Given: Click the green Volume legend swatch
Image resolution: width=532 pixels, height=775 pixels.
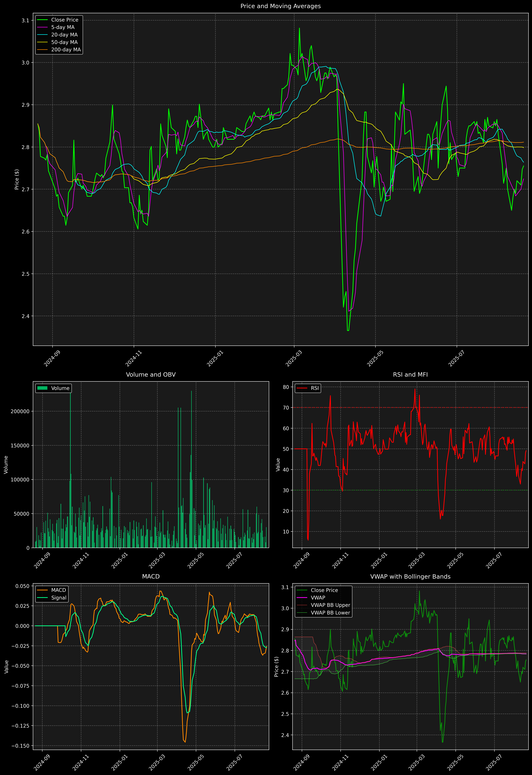Looking at the screenshot, I should point(42,388).
